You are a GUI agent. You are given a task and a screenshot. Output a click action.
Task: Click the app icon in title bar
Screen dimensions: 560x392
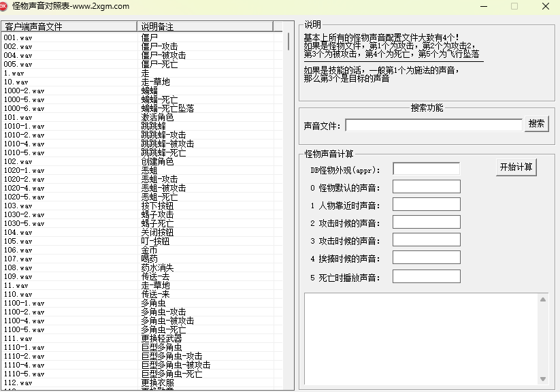tap(3, 5)
